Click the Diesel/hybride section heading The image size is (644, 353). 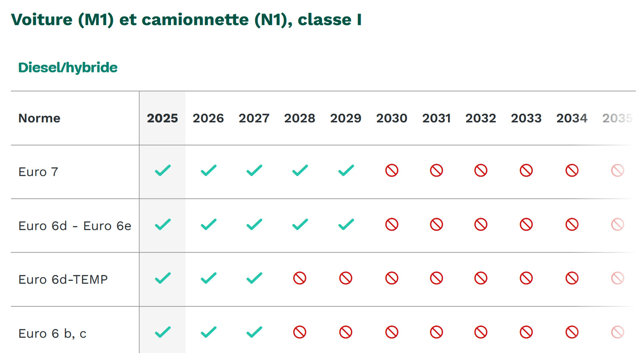pyautogui.click(x=68, y=67)
